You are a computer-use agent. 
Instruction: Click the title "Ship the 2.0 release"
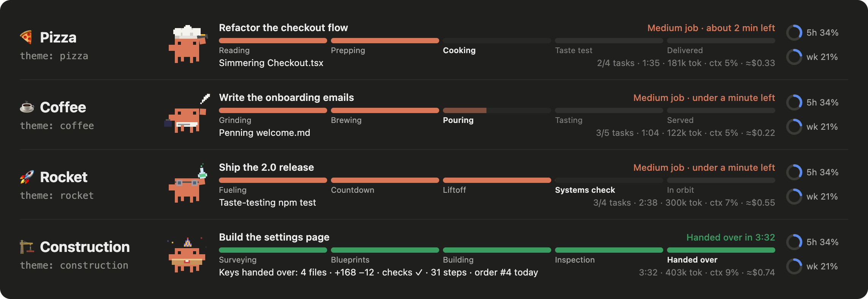(266, 167)
